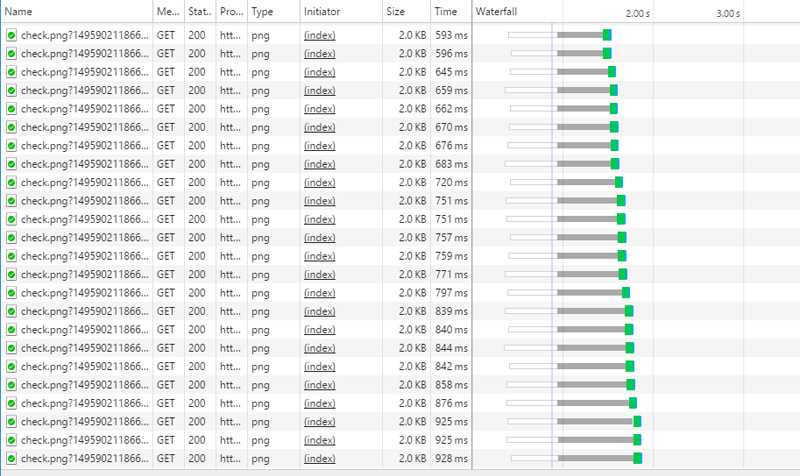Click the waterfall bar of the 593 ms request
The width and height of the screenshot is (800, 476).
(x=560, y=35)
